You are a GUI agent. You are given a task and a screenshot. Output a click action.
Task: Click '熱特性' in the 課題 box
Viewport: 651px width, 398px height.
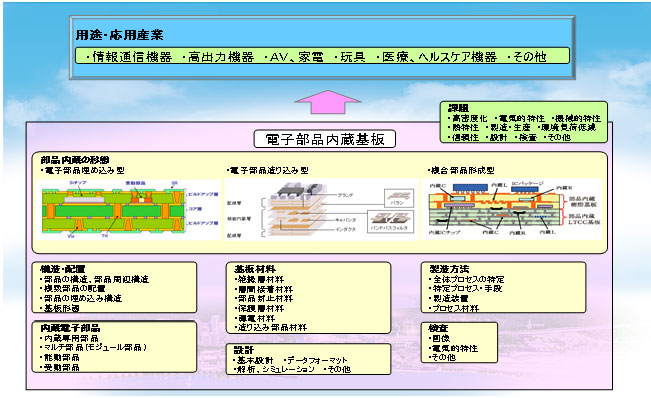click(x=465, y=127)
